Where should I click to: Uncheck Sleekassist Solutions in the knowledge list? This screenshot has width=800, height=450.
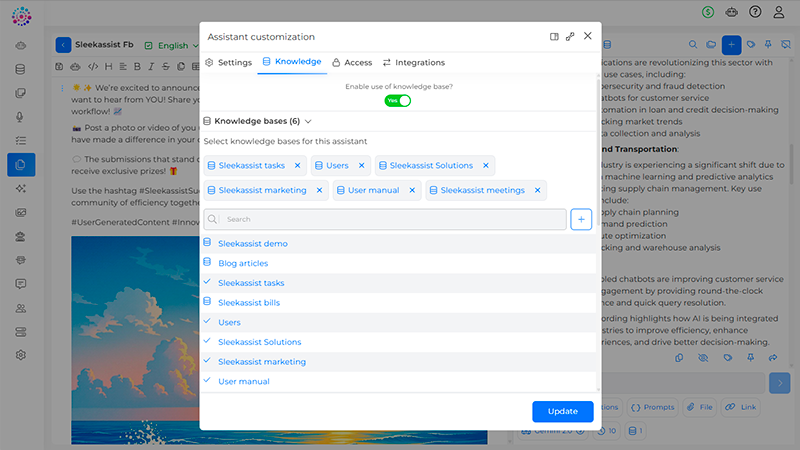click(x=399, y=342)
